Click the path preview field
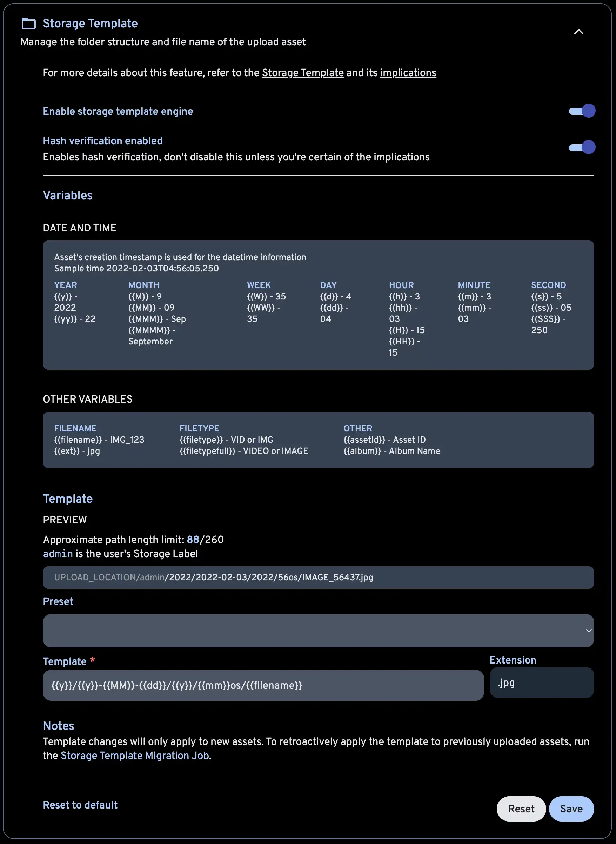 319,577
